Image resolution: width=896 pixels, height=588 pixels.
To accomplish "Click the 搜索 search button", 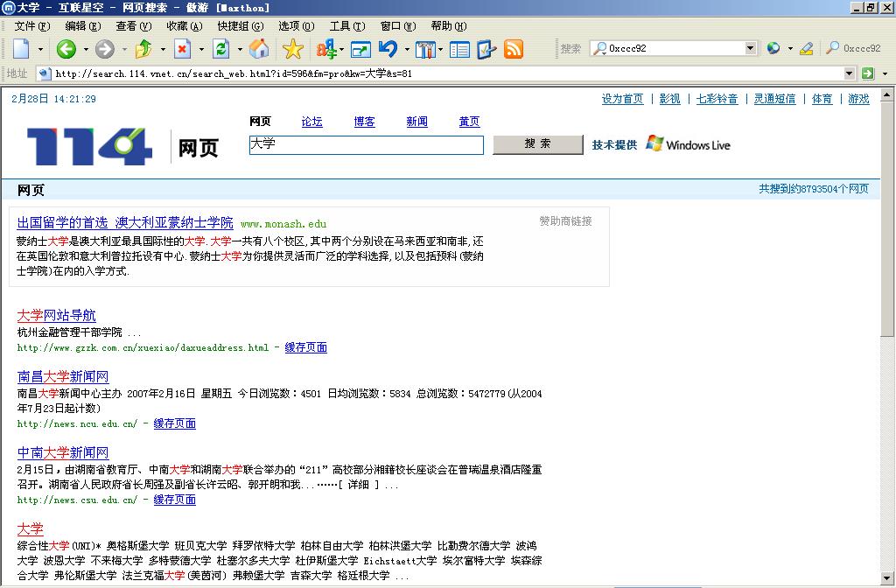I will tap(537, 144).
